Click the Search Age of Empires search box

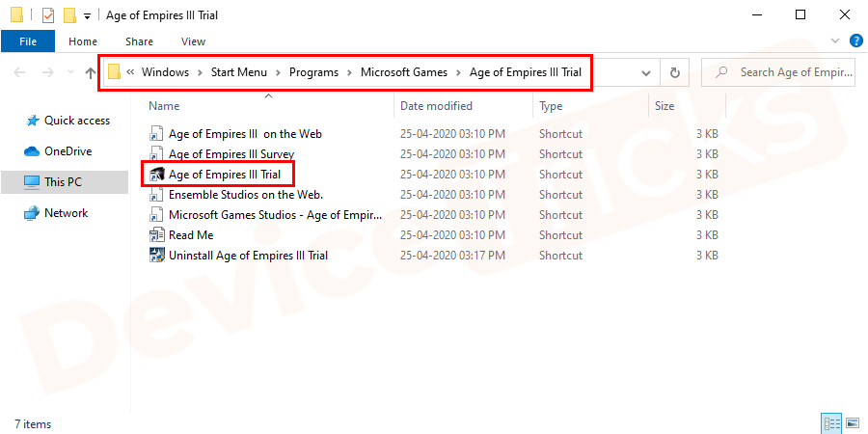(x=779, y=72)
